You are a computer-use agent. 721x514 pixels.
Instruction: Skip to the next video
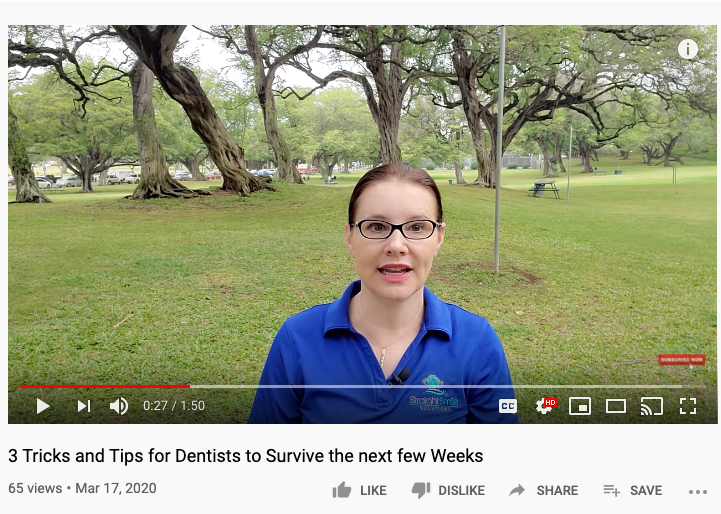84,406
